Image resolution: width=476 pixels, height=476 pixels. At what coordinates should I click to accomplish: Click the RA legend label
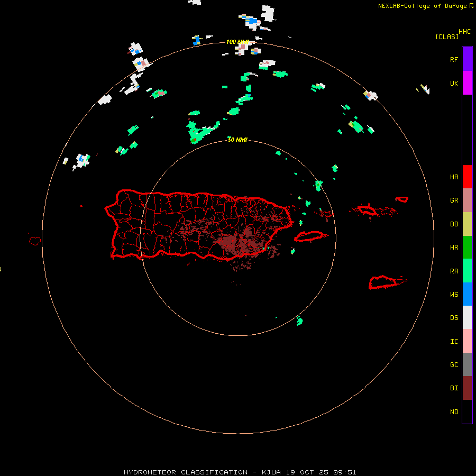[454, 271]
